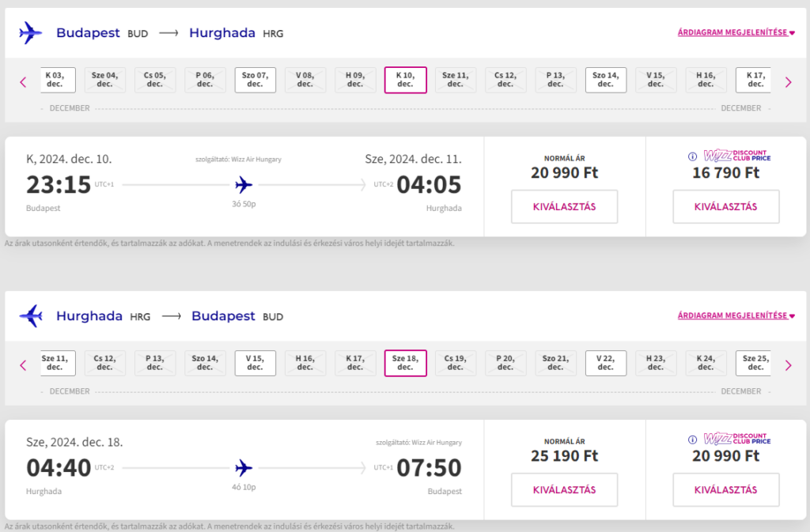
Task: Select return date V 22, dec.
Action: point(606,364)
